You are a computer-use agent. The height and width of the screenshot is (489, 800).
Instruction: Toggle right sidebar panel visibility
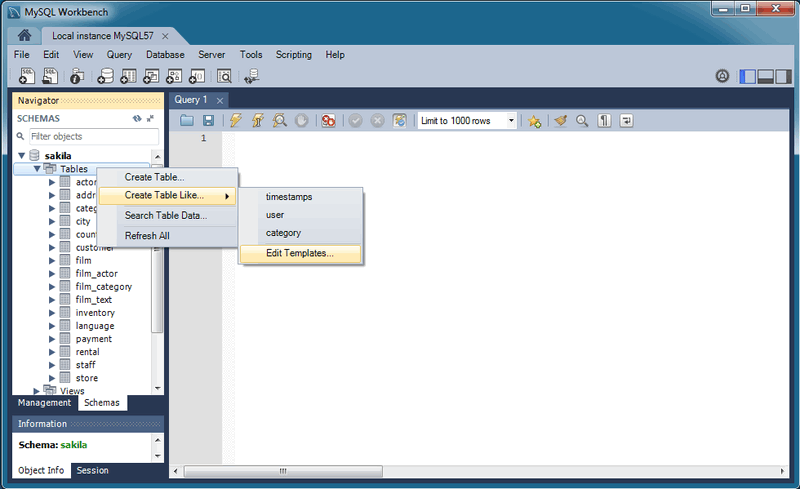pos(783,77)
